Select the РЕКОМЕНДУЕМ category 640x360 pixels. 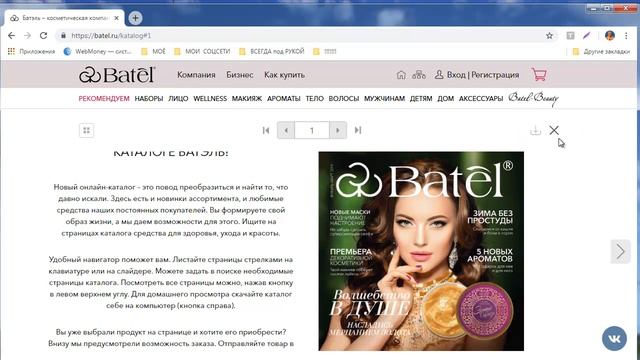point(104,98)
